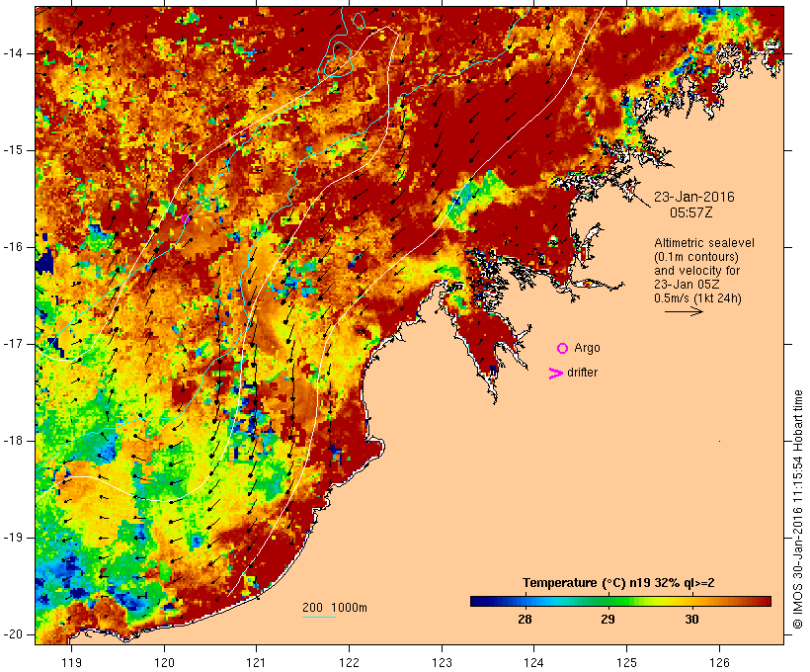
Task: Click the '(0.1m contours)' text
Action: coord(696,257)
